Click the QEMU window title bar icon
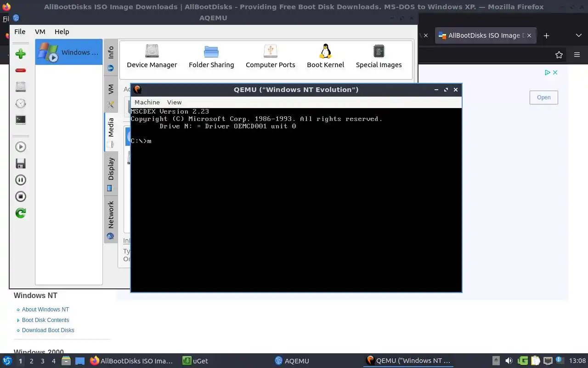The image size is (588, 368). click(x=137, y=90)
